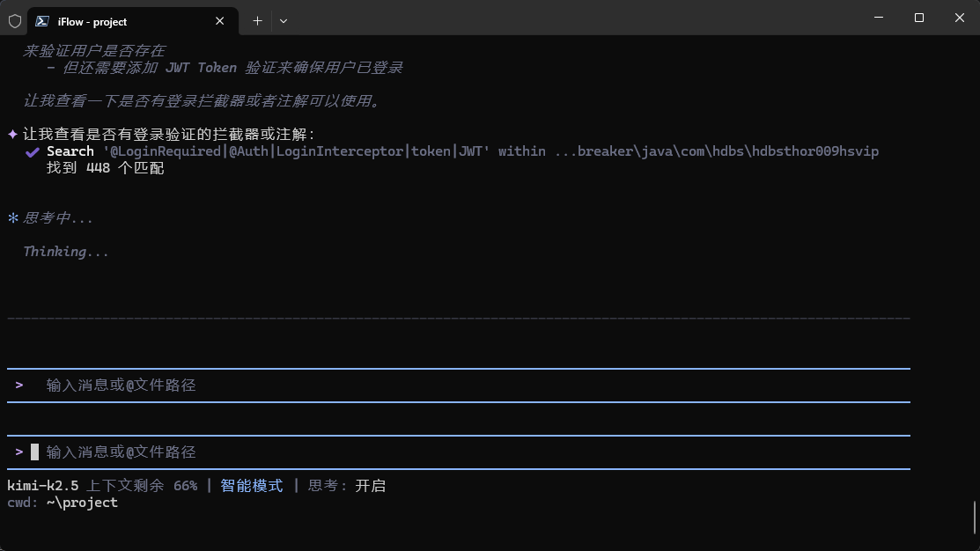Open the kimi-k2.5 model selector
980x551 pixels.
[x=42, y=486]
